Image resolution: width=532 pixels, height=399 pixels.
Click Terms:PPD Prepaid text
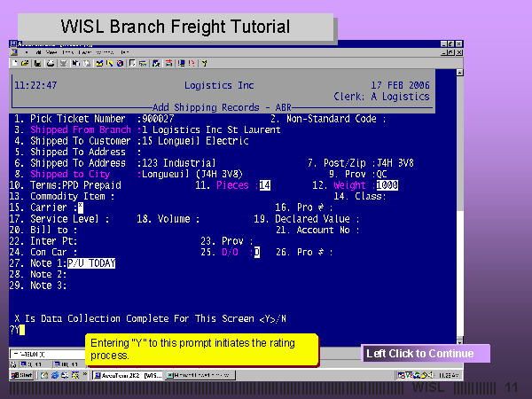click(x=75, y=185)
